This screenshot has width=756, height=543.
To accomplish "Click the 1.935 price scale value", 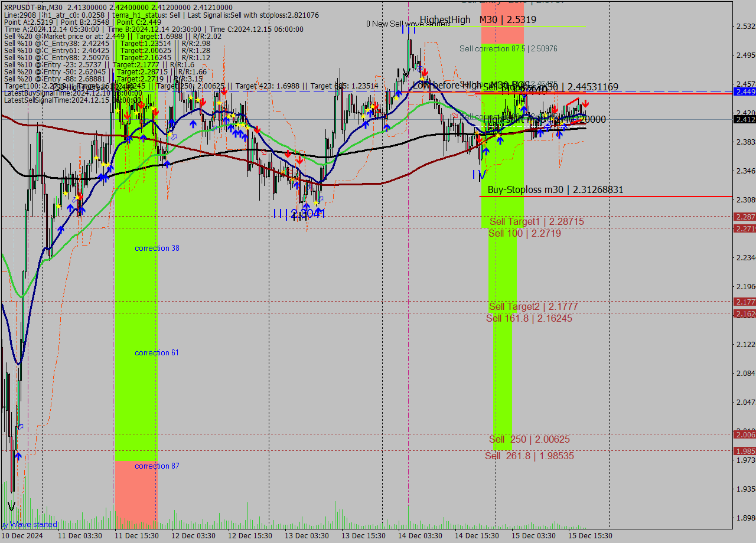I will pyautogui.click(x=746, y=489).
